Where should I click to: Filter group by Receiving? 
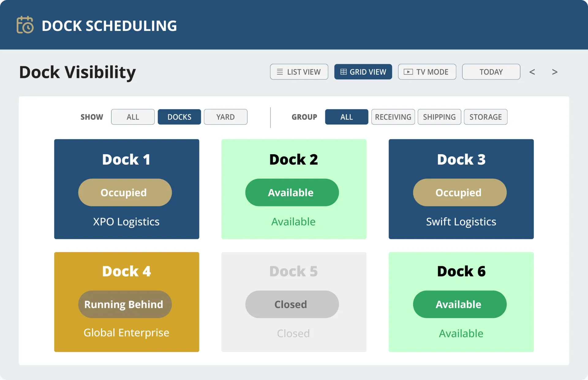[x=393, y=117]
